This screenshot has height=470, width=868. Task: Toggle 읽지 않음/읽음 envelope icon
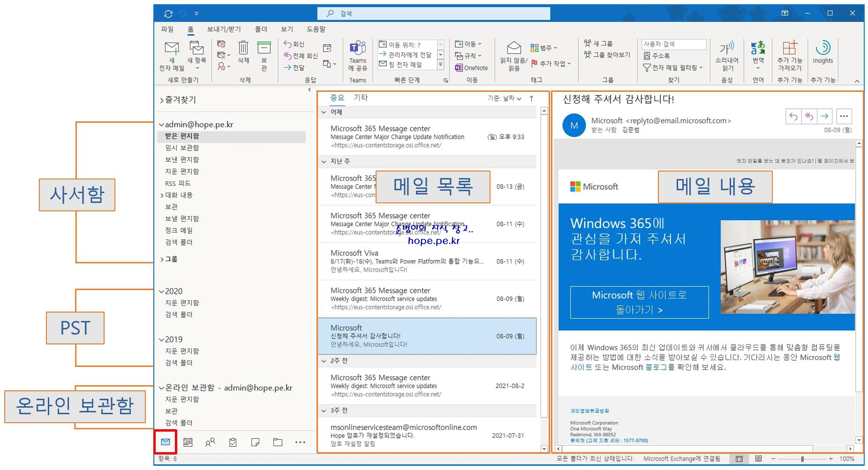[x=513, y=56]
